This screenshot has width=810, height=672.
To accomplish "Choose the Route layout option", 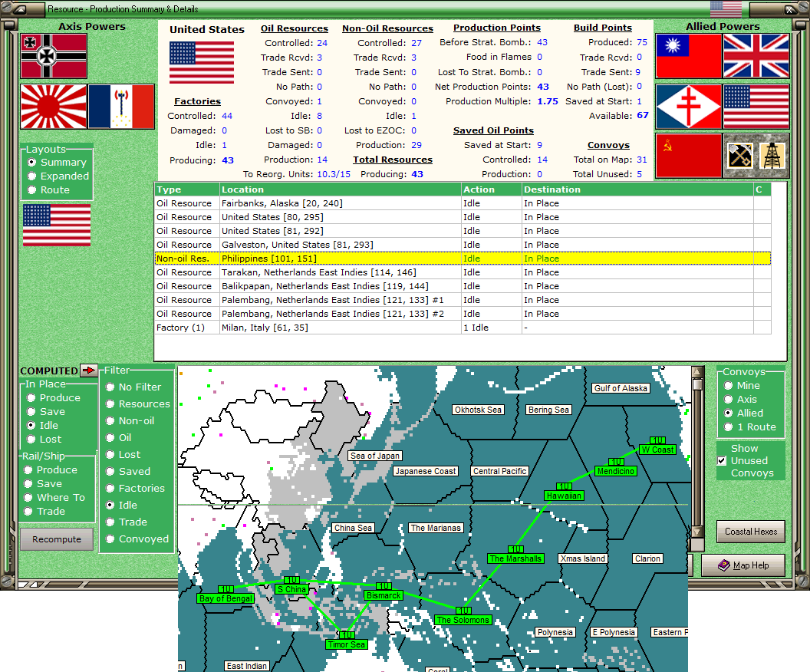I will point(48,190).
